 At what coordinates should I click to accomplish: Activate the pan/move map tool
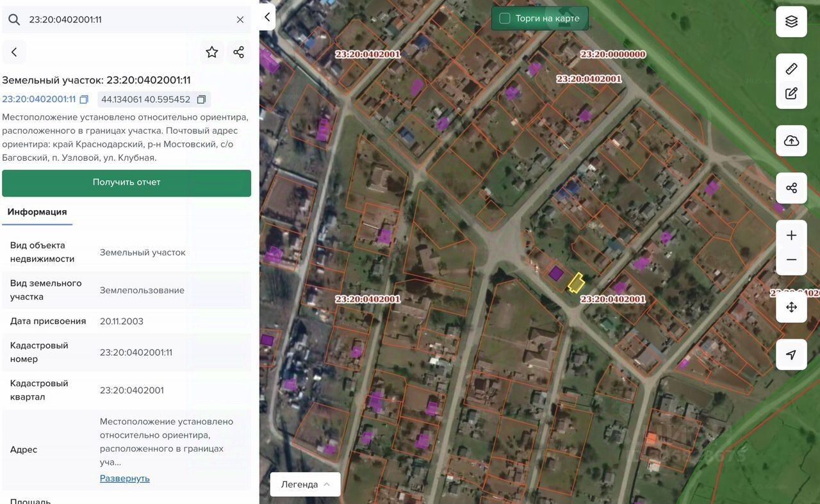pyautogui.click(x=791, y=307)
